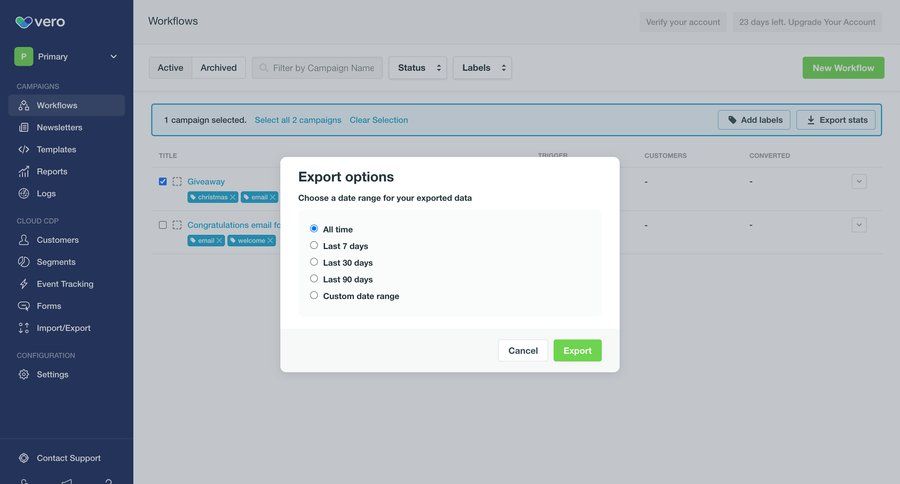Select Last 7 days radio option
Image resolution: width=900 pixels, height=484 pixels.
click(314, 245)
